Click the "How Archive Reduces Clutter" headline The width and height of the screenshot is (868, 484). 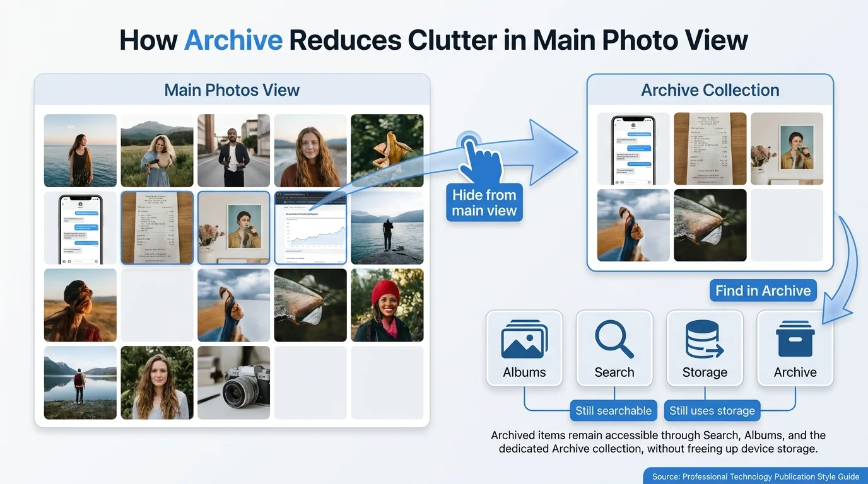pyautogui.click(x=433, y=40)
